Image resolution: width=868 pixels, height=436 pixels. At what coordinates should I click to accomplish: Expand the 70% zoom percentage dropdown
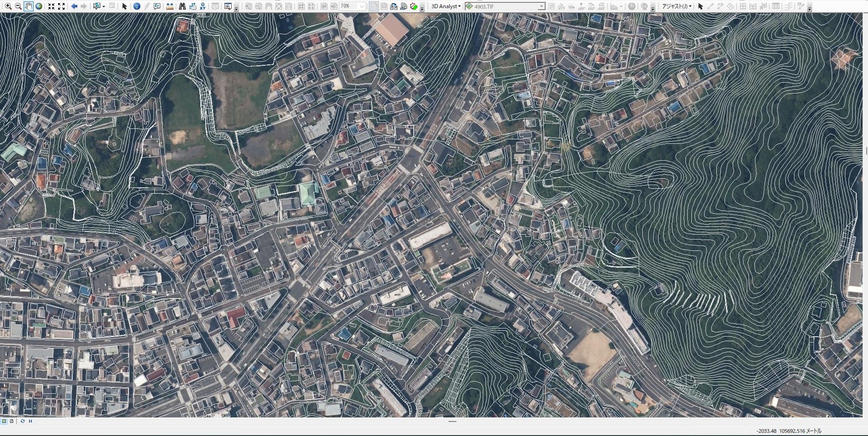coord(362,6)
